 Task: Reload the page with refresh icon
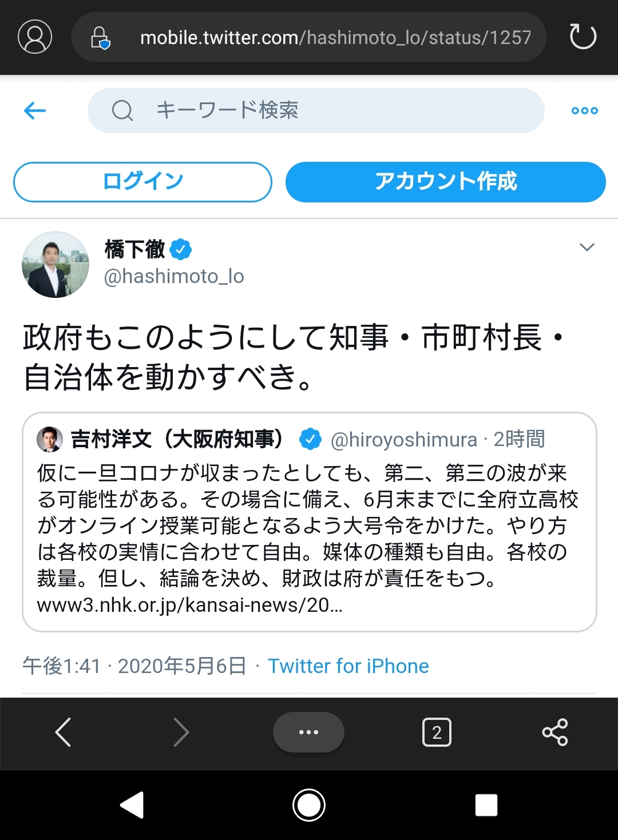pos(583,37)
